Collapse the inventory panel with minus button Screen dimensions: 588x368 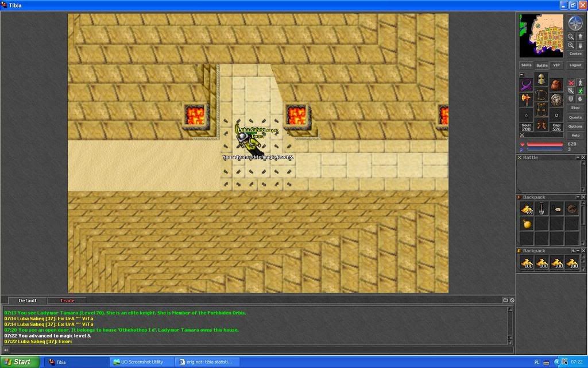click(521, 75)
